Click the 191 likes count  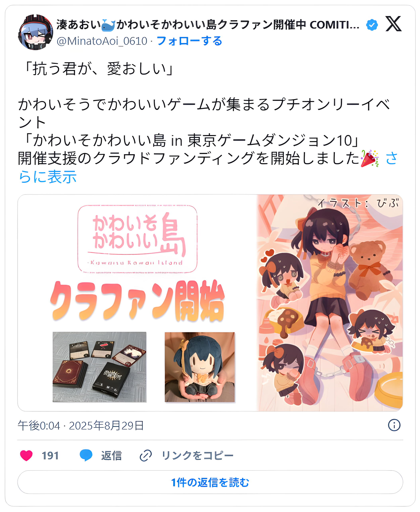(x=50, y=456)
